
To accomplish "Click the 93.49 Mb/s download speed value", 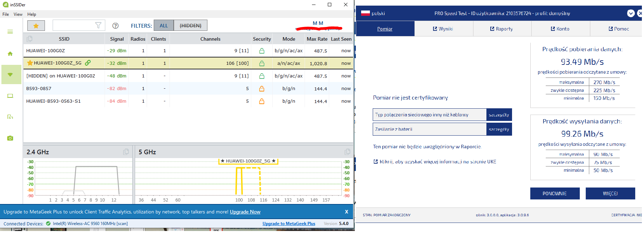I will (x=582, y=62).
